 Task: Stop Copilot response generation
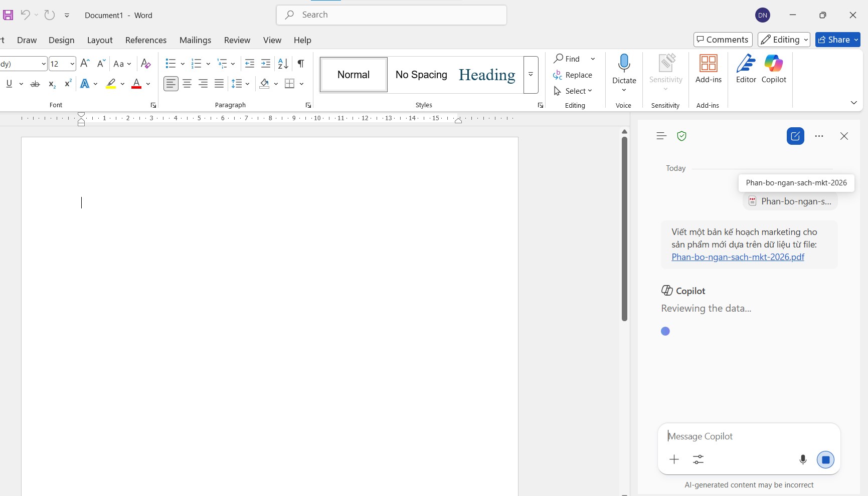pyautogui.click(x=825, y=459)
